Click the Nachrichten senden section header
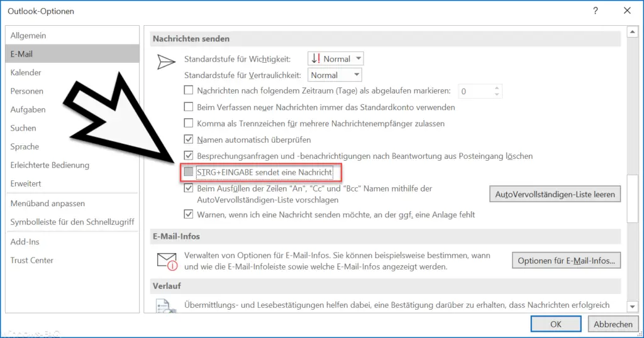 coord(386,38)
